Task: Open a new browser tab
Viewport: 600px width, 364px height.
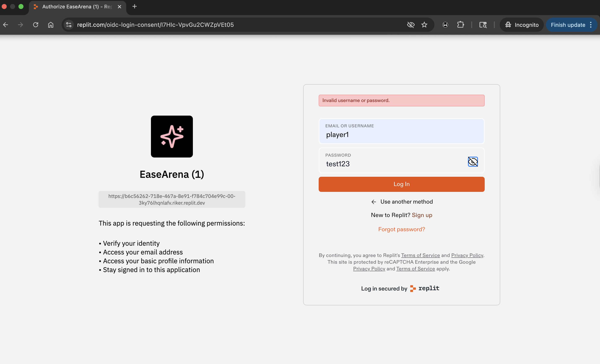Action: (134, 6)
